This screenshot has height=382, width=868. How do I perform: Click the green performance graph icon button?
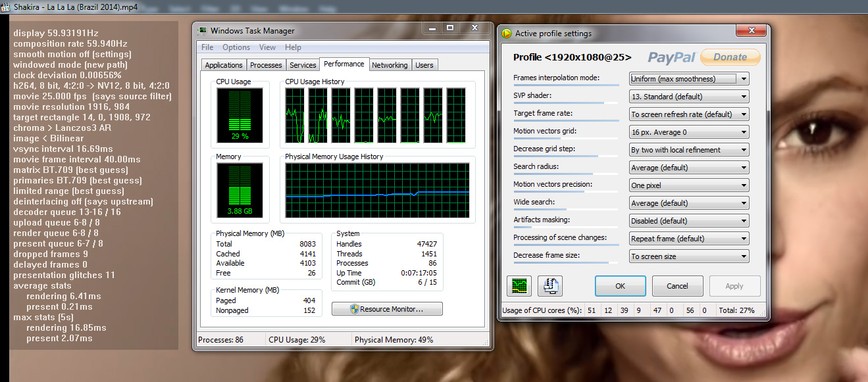pyautogui.click(x=519, y=286)
